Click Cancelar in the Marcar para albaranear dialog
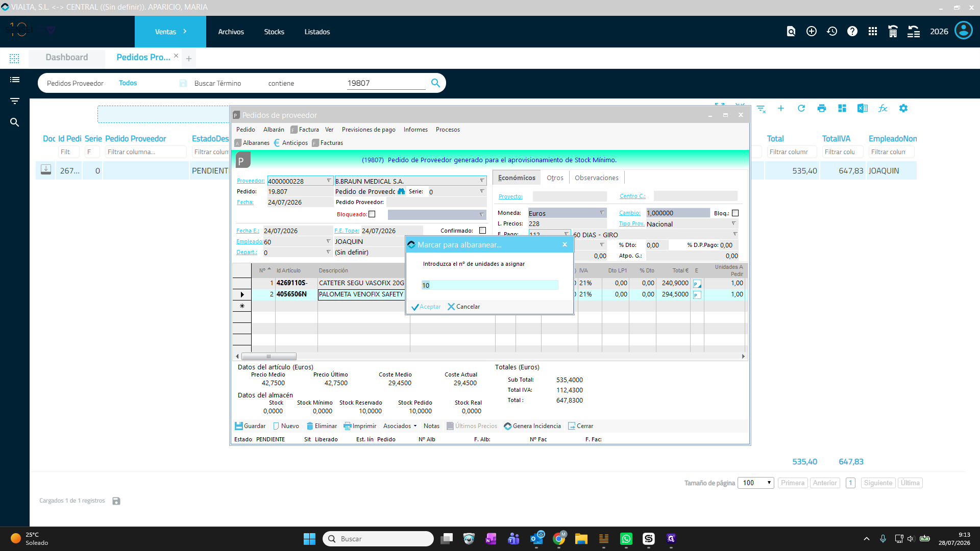The width and height of the screenshot is (980, 551). point(464,307)
